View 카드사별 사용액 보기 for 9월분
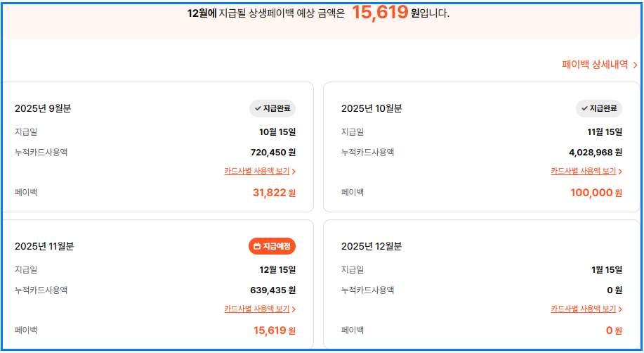644x353 pixels. coord(260,171)
